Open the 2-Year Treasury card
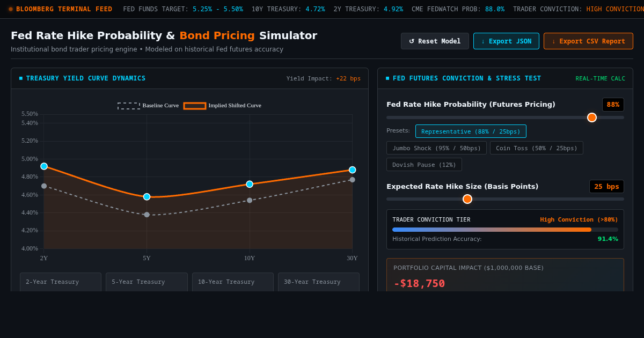 [x=61, y=282]
